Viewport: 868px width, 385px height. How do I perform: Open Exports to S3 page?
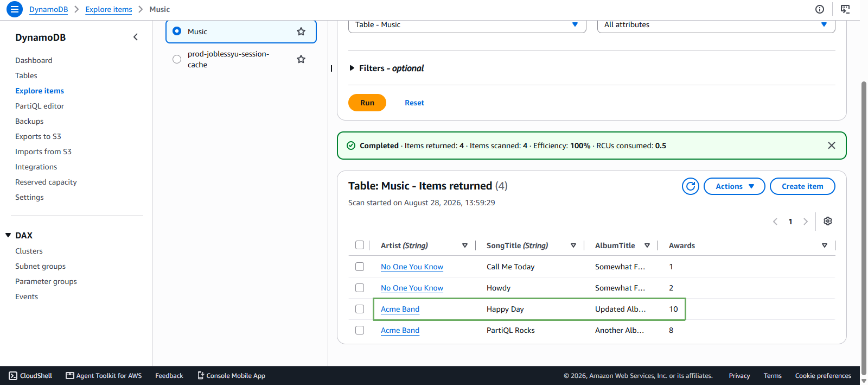(38, 136)
